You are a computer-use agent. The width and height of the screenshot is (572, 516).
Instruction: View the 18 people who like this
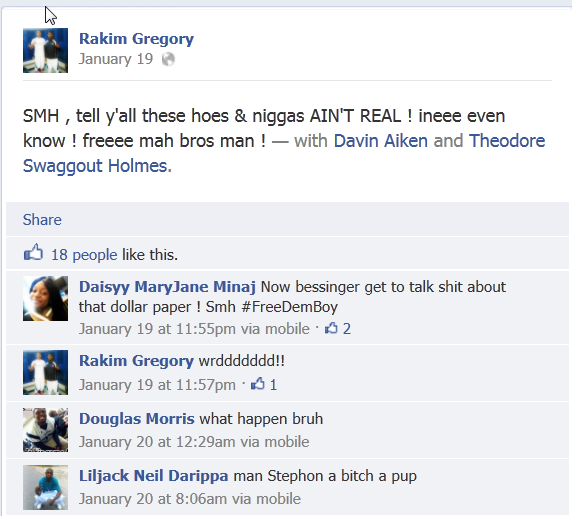pyautogui.click(x=84, y=255)
